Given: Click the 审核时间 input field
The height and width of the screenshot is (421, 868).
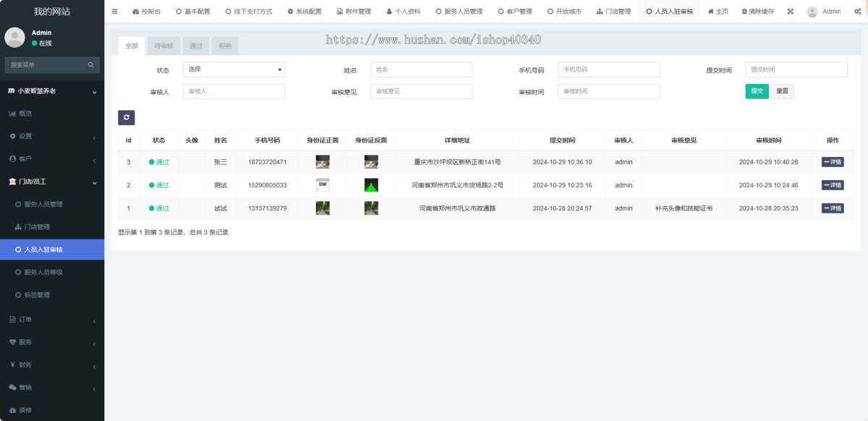Looking at the screenshot, I should pos(608,91).
